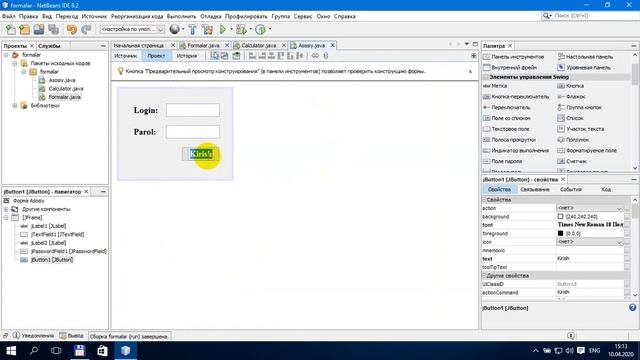Switch to Источник source view
The image size is (640, 360).
click(126, 56)
